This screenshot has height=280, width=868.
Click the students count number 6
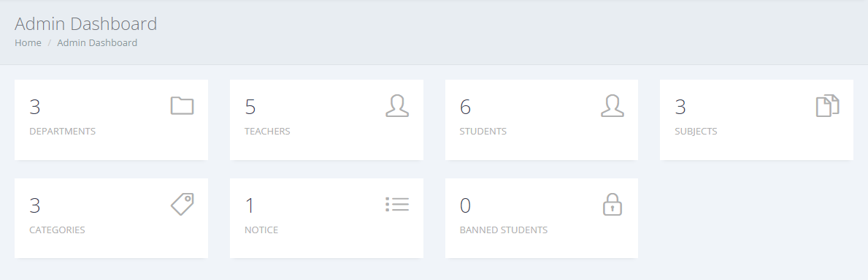[x=465, y=107]
